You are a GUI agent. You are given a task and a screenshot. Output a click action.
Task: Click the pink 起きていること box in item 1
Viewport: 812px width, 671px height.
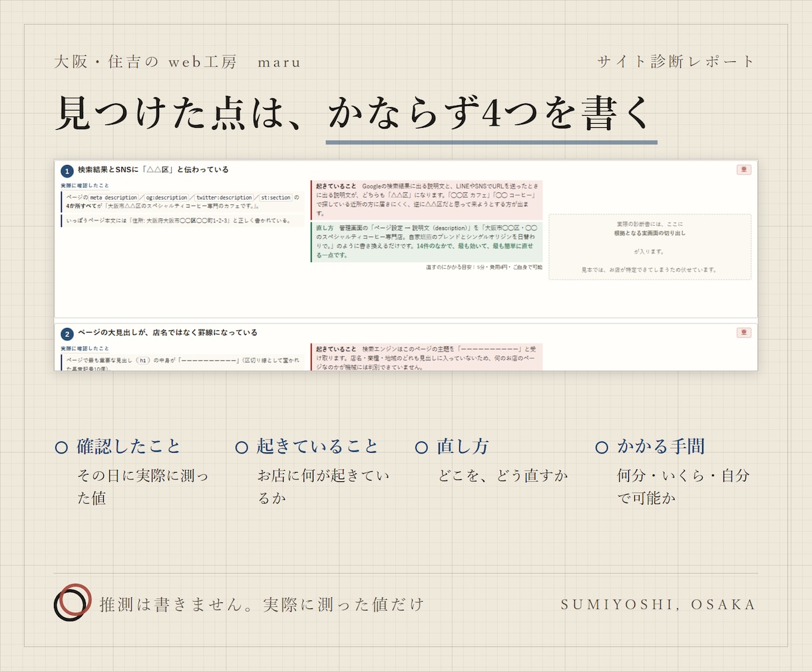pyautogui.click(x=427, y=200)
